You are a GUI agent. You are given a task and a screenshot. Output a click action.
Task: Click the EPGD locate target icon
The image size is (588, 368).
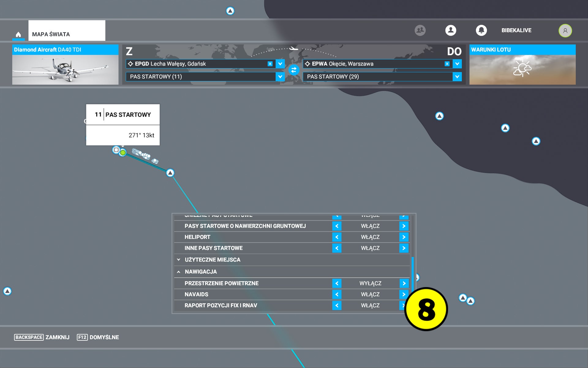coord(130,64)
